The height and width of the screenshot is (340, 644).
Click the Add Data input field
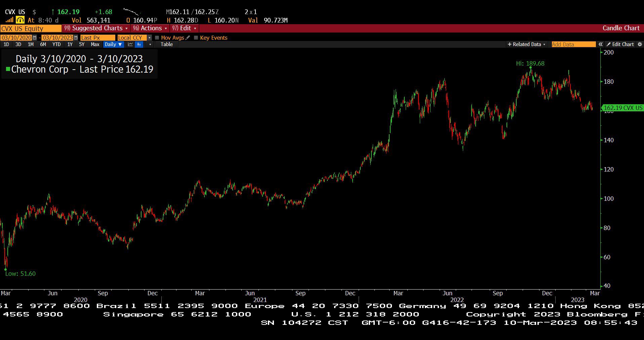573,44
